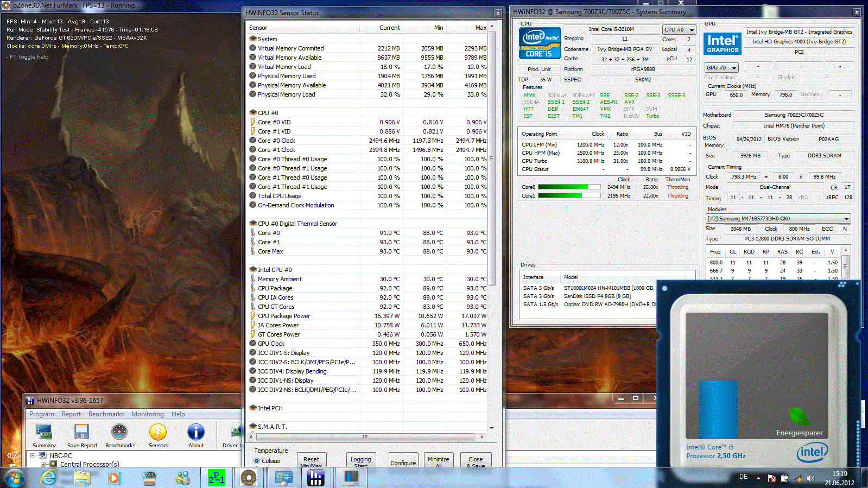The height and width of the screenshot is (488, 868).
Task: Click the Prod. Unit button
Action: pos(539,69)
